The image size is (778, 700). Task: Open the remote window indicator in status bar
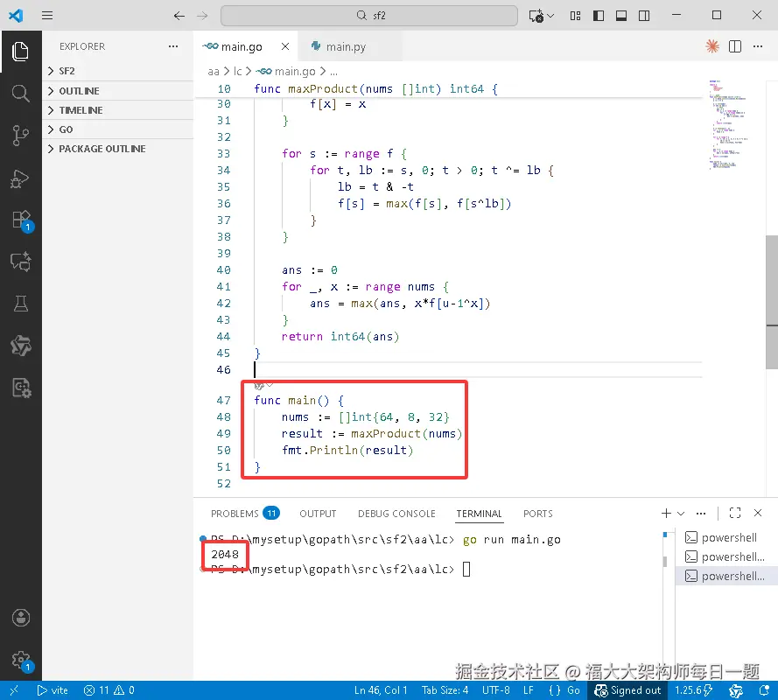click(x=14, y=690)
